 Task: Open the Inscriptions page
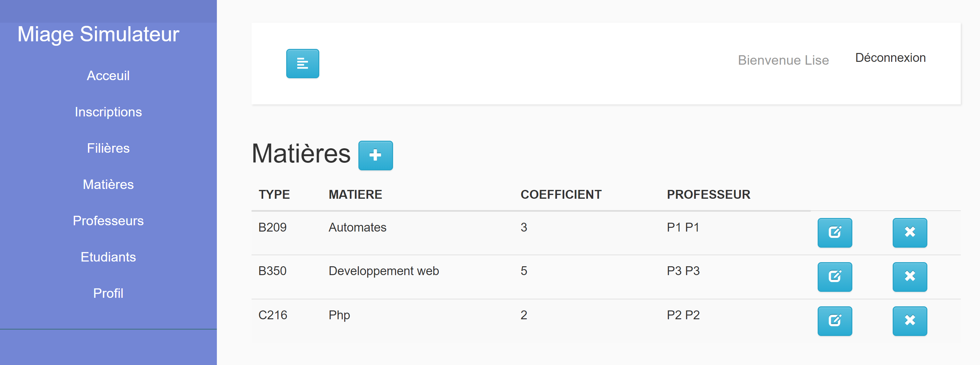tap(108, 112)
